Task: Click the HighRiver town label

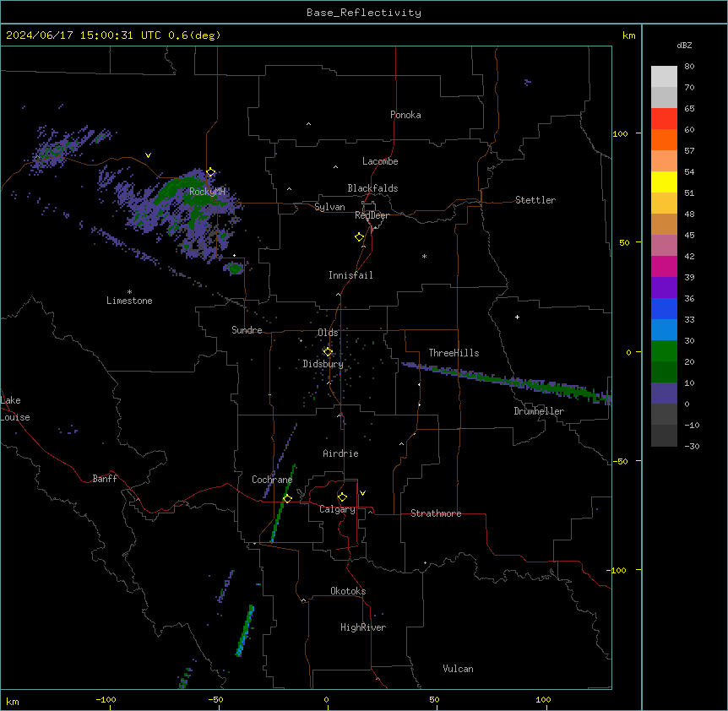Action: pyautogui.click(x=363, y=627)
